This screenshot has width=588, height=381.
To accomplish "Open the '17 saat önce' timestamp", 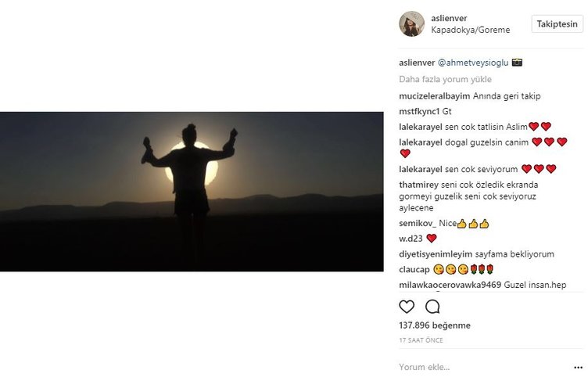I will coord(421,340).
